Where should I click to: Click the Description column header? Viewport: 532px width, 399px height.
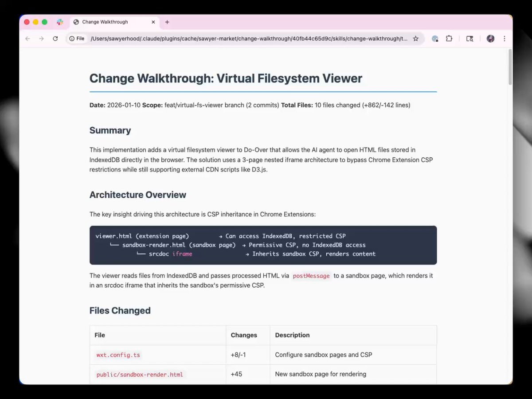coord(353,335)
